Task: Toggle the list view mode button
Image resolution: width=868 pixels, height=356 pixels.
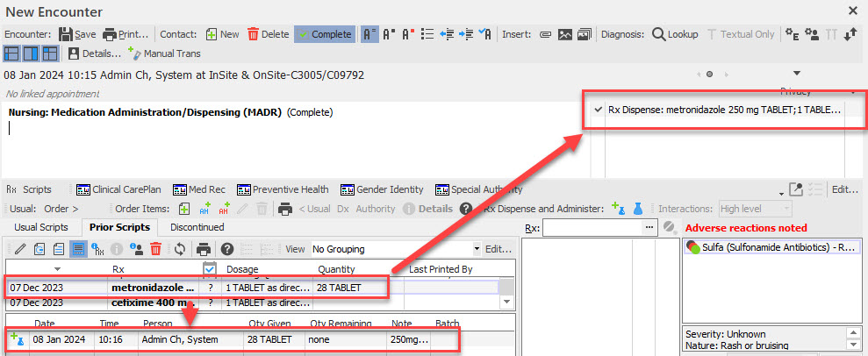Action: tap(77, 249)
